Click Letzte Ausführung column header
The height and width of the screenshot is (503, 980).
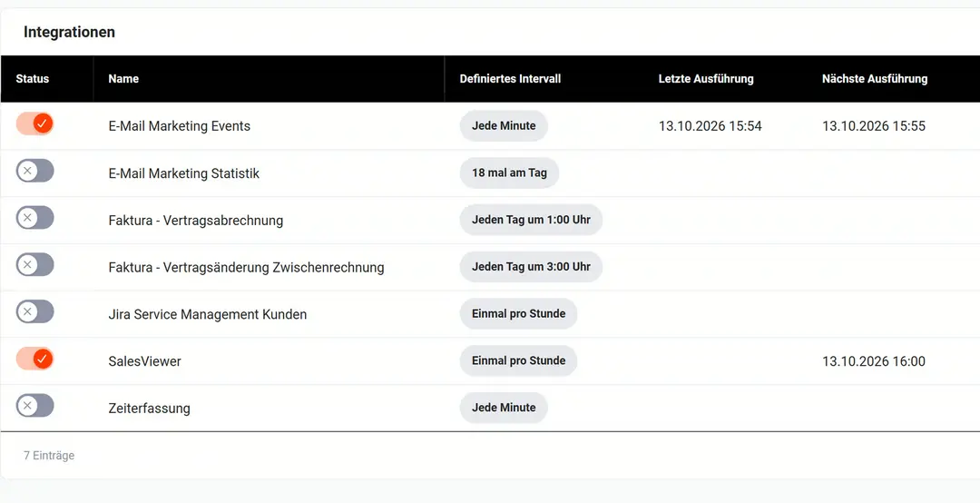tap(706, 79)
